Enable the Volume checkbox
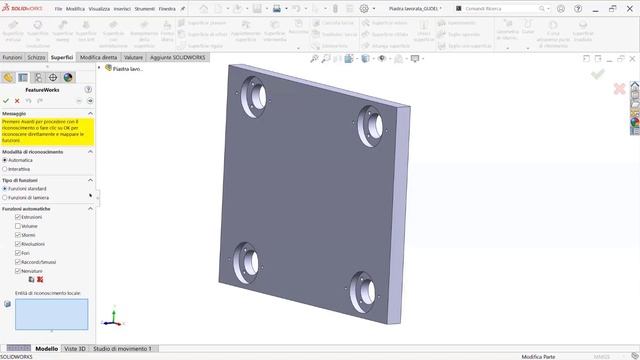Image resolution: width=640 pixels, height=360 pixels. pyautogui.click(x=18, y=226)
